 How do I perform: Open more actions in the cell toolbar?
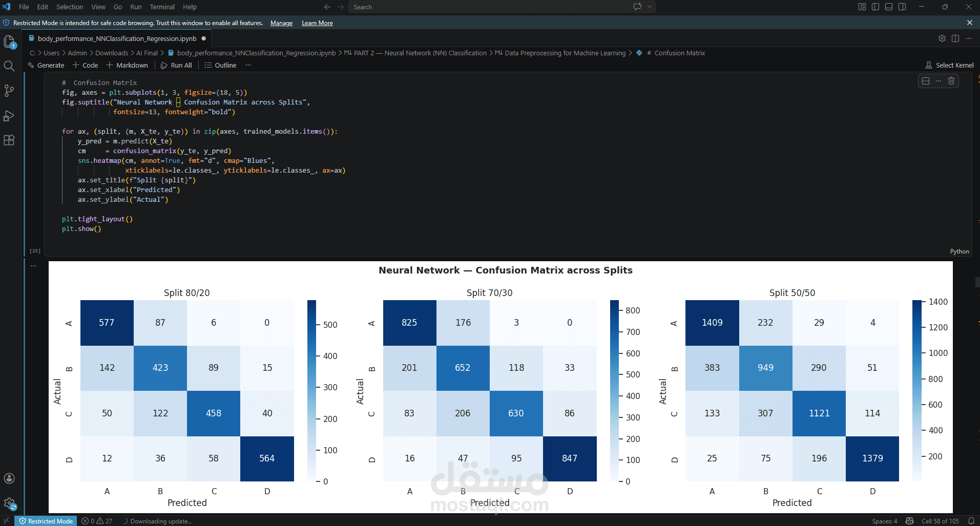(939, 81)
